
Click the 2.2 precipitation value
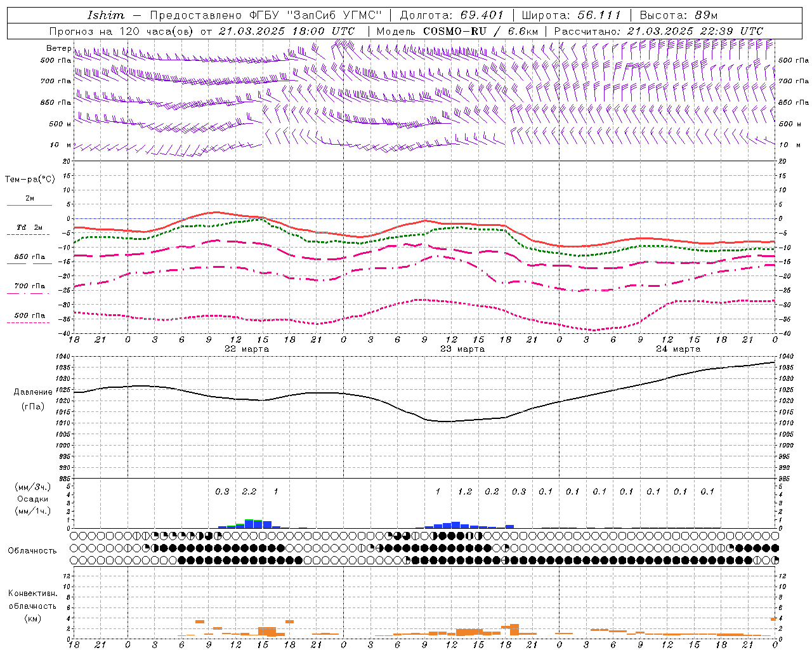point(249,491)
